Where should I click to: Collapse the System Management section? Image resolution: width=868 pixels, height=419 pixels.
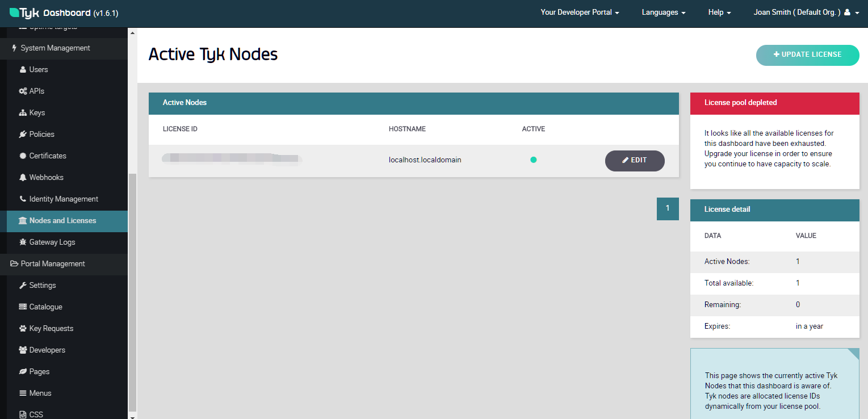64,48
